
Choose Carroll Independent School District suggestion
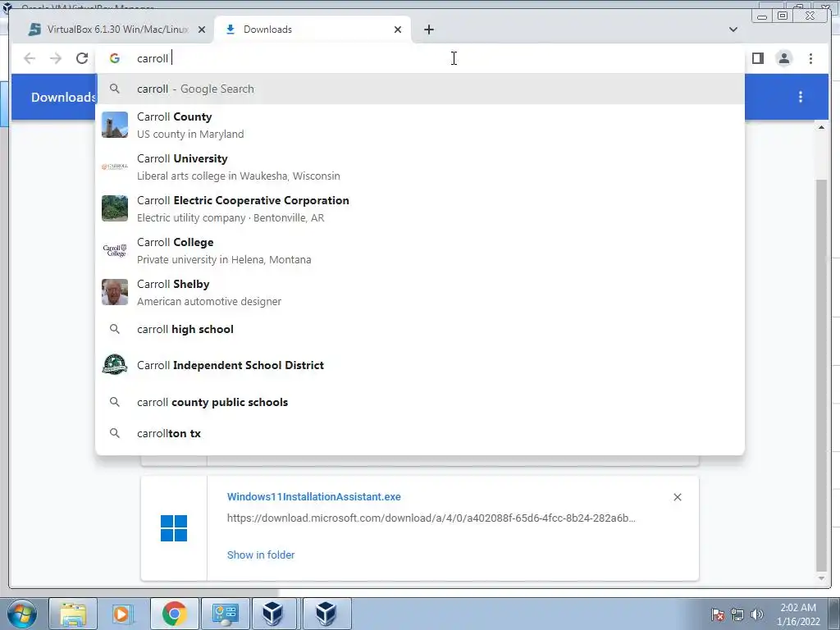[x=420, y=365]
